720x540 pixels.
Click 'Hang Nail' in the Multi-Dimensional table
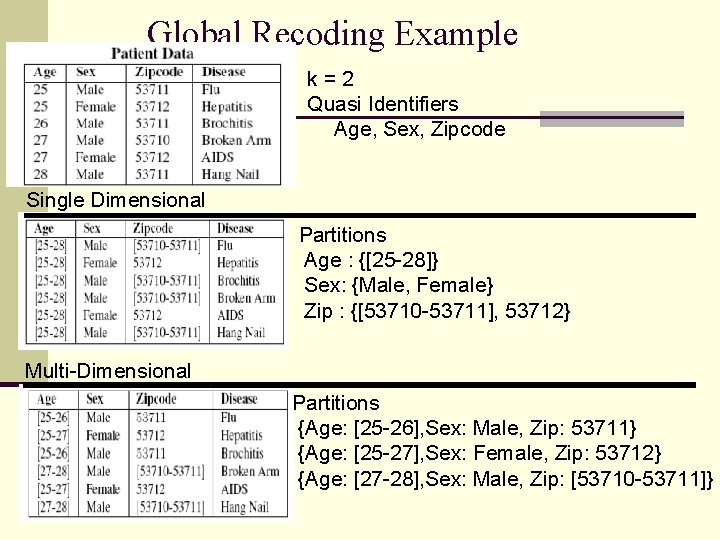click(x=245, y=507)
